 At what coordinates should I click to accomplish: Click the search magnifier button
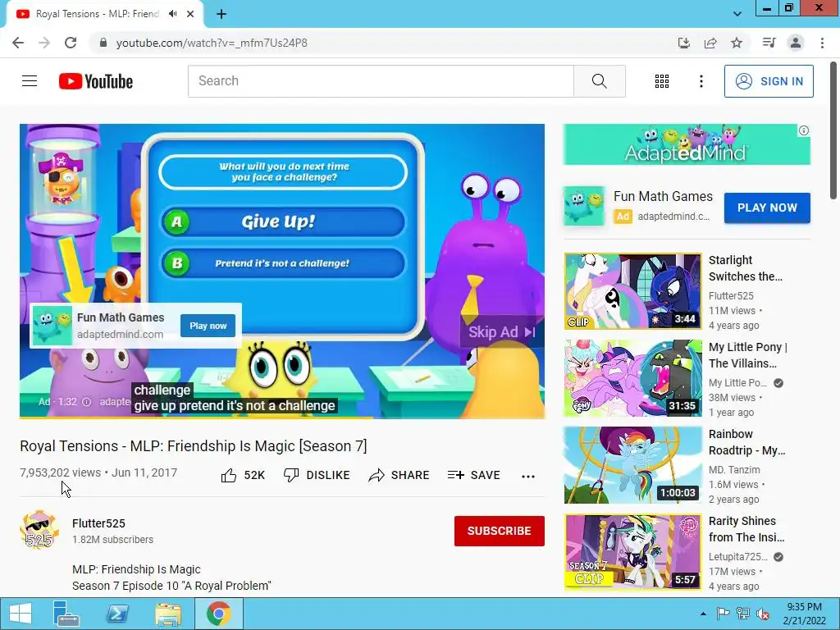(600, 81)
